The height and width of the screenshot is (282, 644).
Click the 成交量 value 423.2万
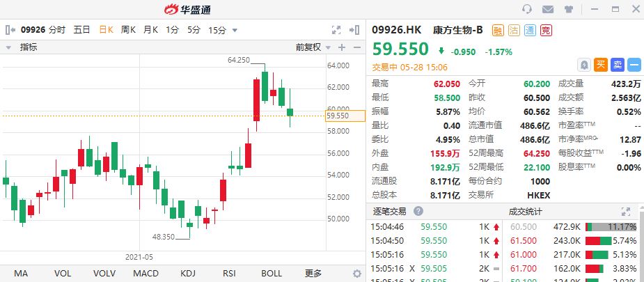625,84
